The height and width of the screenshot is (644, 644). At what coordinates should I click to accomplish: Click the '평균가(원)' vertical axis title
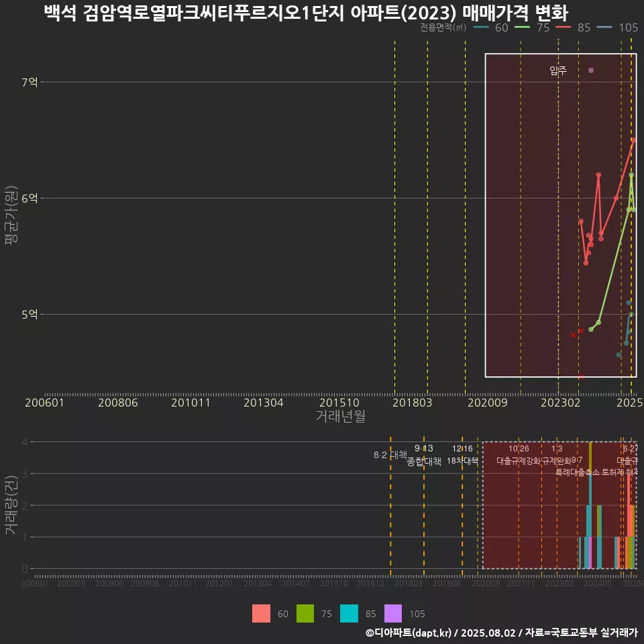[x=11, y=215]
